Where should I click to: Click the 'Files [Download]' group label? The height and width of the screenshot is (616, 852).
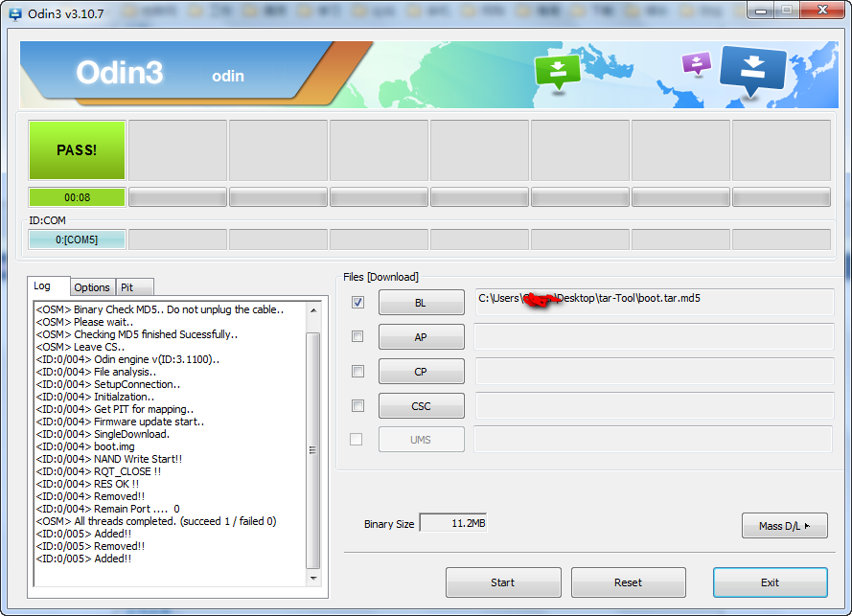point(380,277)
